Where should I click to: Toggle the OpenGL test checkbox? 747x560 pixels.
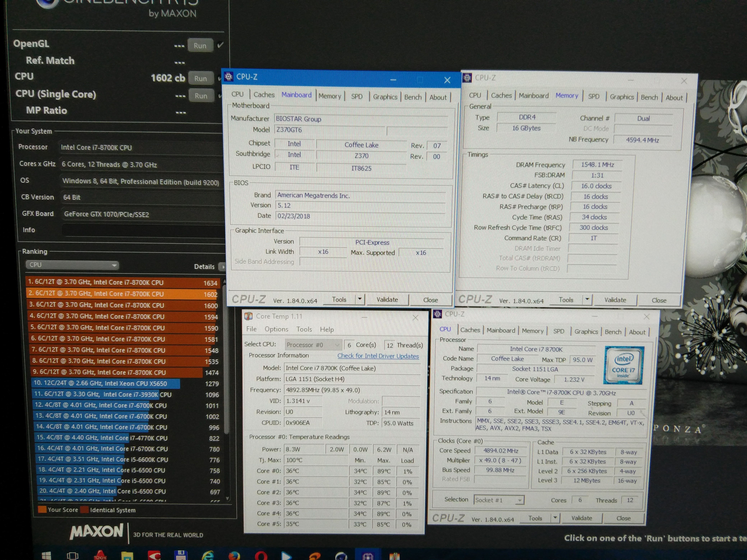(221, 45)
